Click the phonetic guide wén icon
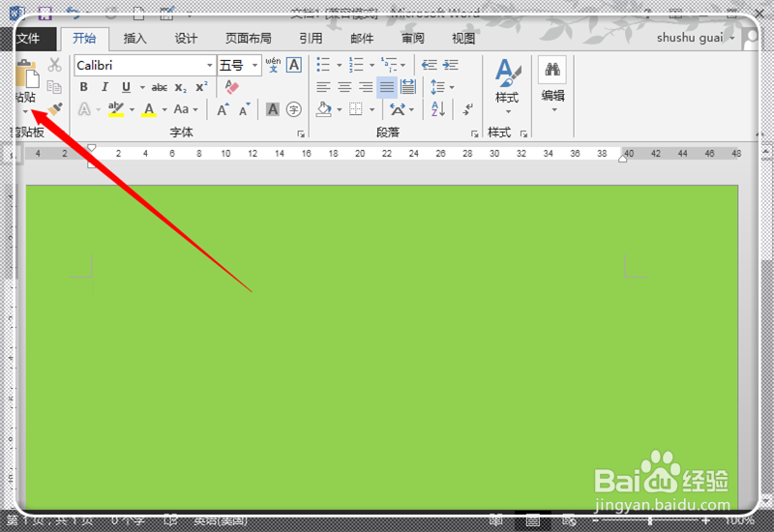This screenshot has width=774, height=532. pyautogui.click(x=273, y=65)
